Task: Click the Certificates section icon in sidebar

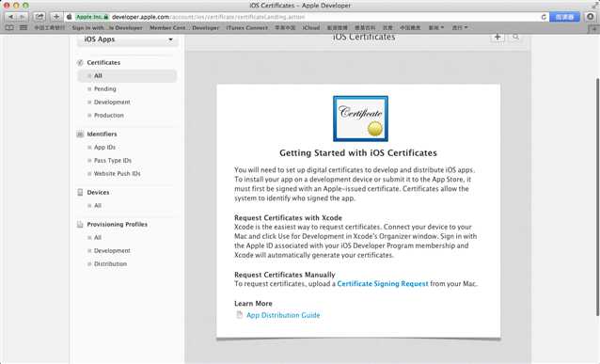Action: tap(80, 62)
